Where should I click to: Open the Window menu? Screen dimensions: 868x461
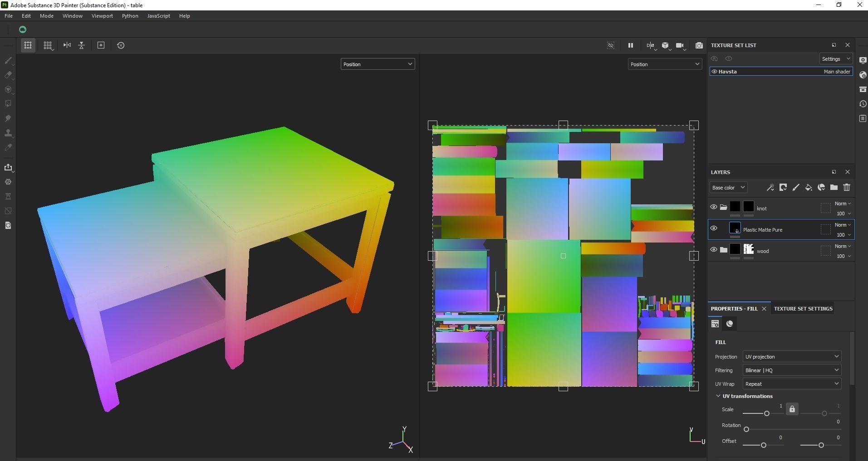coord(73,16)
